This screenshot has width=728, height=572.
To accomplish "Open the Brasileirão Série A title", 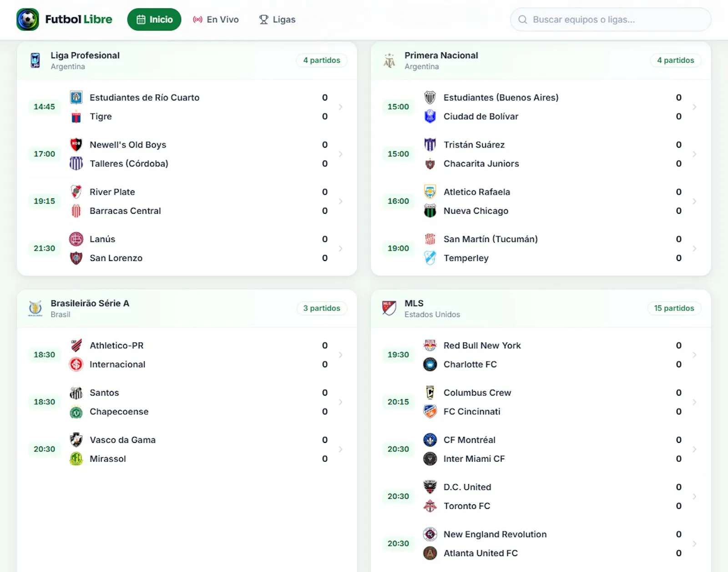I will tap(90, 303).
